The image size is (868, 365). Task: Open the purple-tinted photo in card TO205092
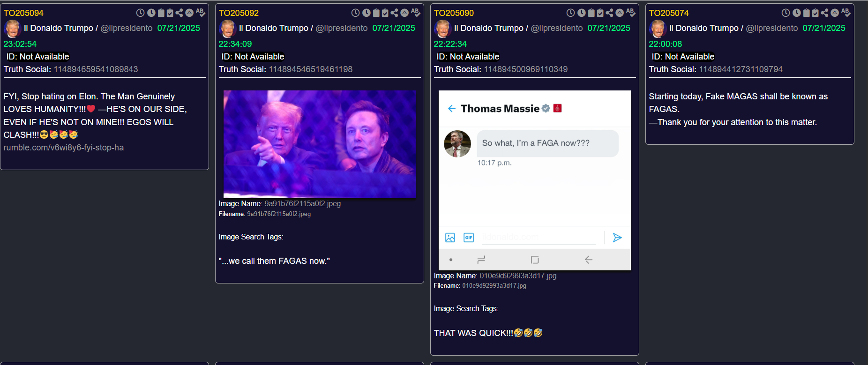coord(320,144)
